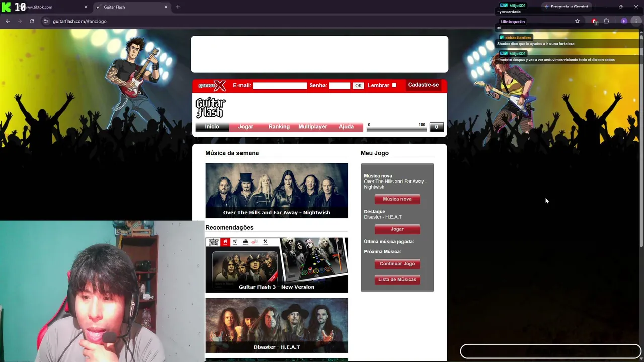The image size is (644, 362).
Task: Click the browser forward arrow
Action: (20, 21)
